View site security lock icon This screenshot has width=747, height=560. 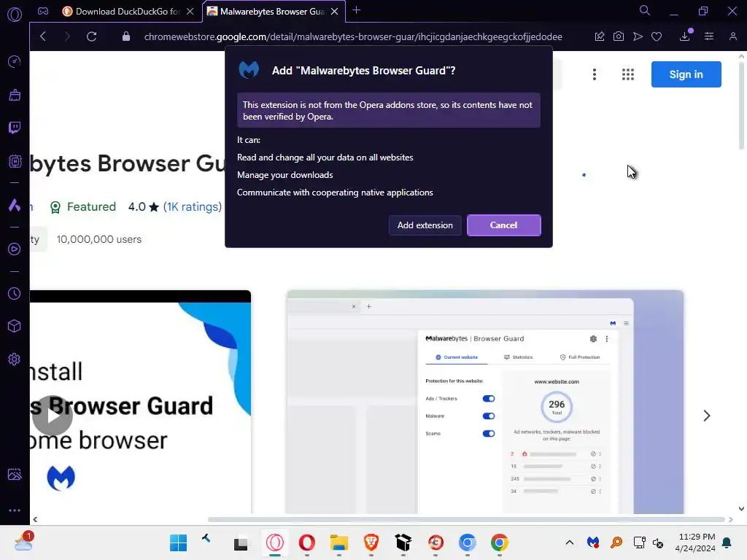125,36
